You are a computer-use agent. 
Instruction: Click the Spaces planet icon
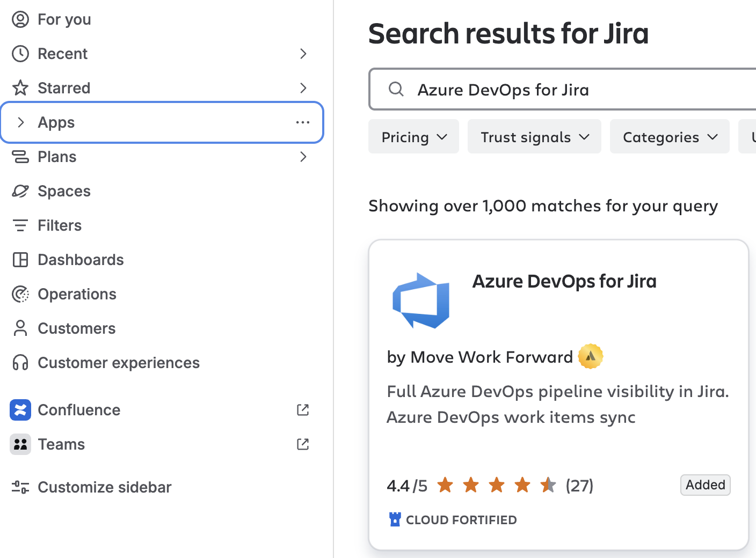pyautogui.click(x=20, y=191)
